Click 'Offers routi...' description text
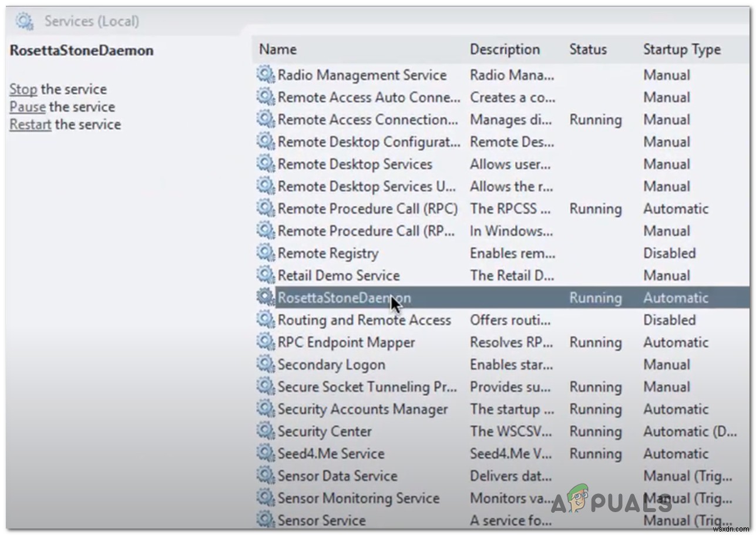 (510, 320)
